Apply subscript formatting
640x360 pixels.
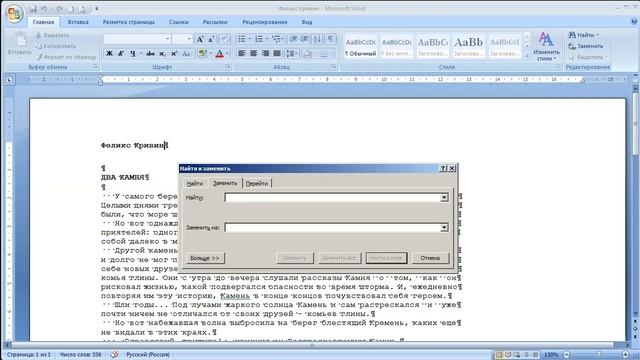[162, 53]
